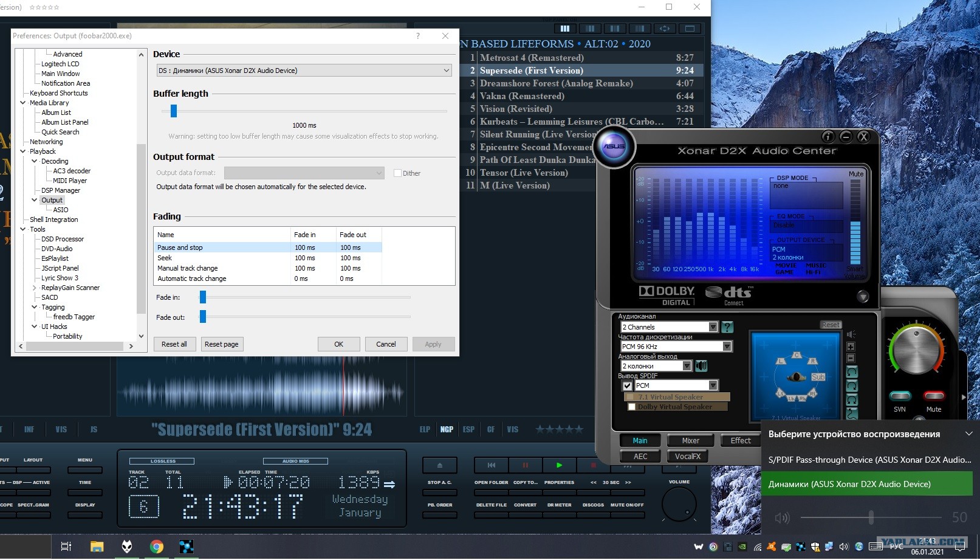
Task: Click the Windows volume slider handle
Action: (871, 517)
